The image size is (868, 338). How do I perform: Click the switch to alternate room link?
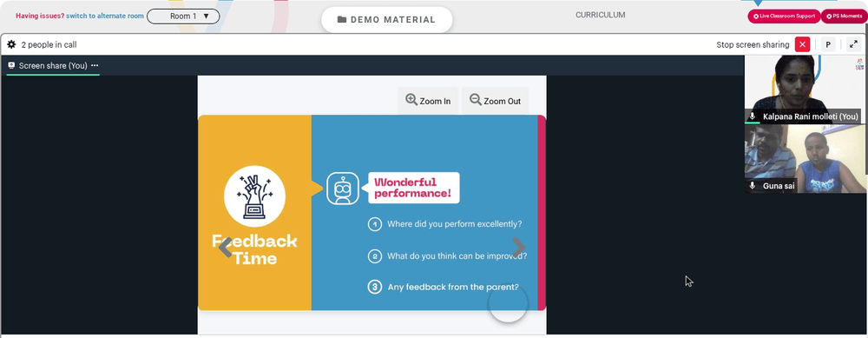tap(105, 16)
